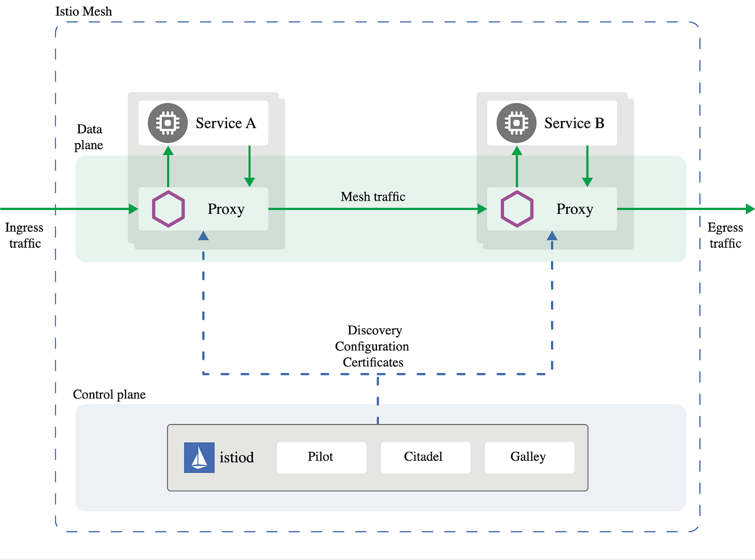Screen dimensions: 755x560
Task: Click the Proxy box under Service A
Action: pos(226,209)
